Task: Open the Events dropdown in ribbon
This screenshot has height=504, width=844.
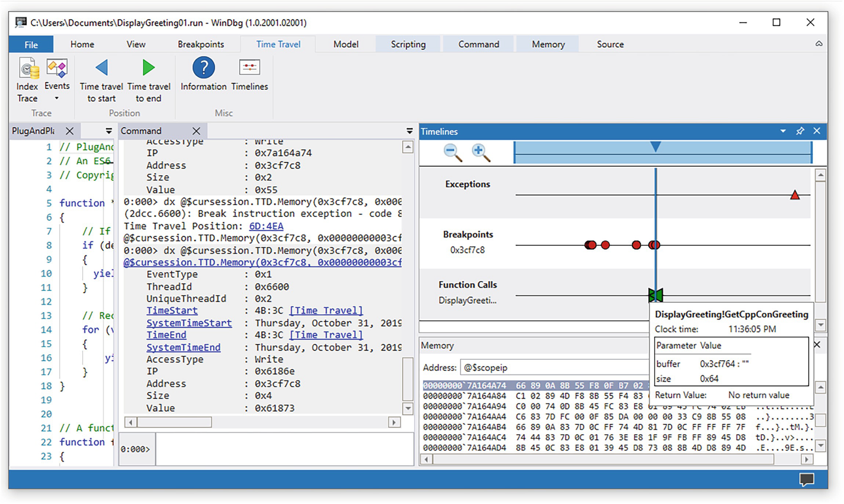Action: (x=57, y=98)
